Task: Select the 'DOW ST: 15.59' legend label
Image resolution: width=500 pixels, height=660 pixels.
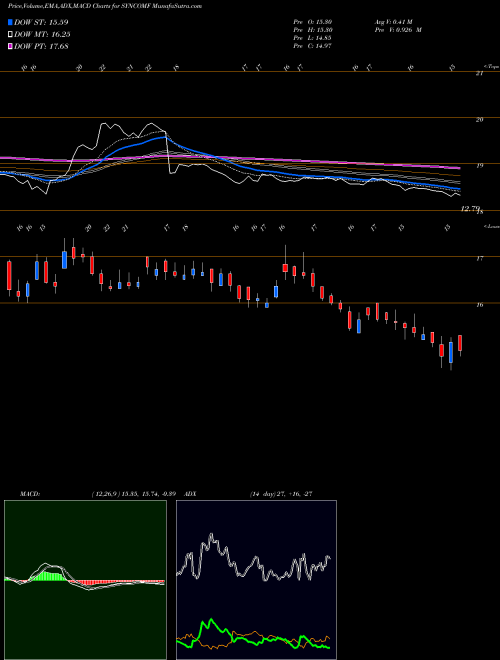Action: tap(41, 22)
